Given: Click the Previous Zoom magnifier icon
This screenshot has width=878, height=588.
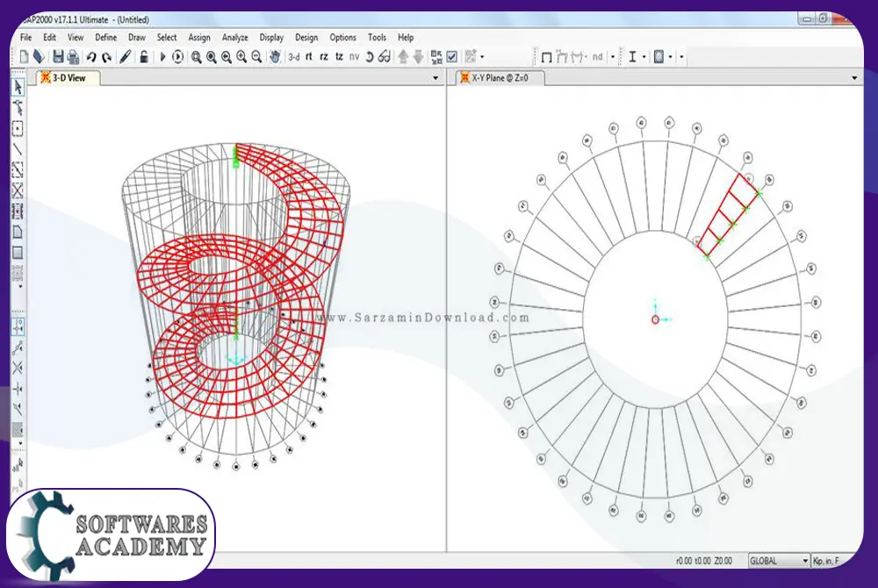Looking at the screenshot, I should pos(227,56).
